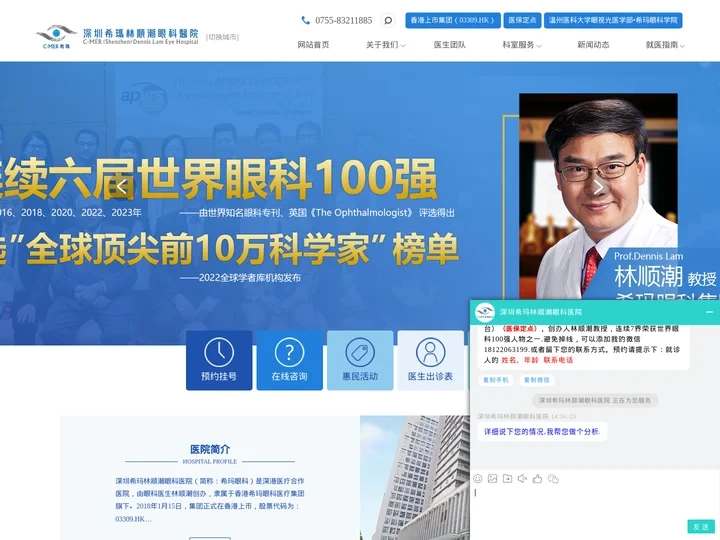
Task: Click phone number 0755-83211885 text
Action: coord(343,20)
